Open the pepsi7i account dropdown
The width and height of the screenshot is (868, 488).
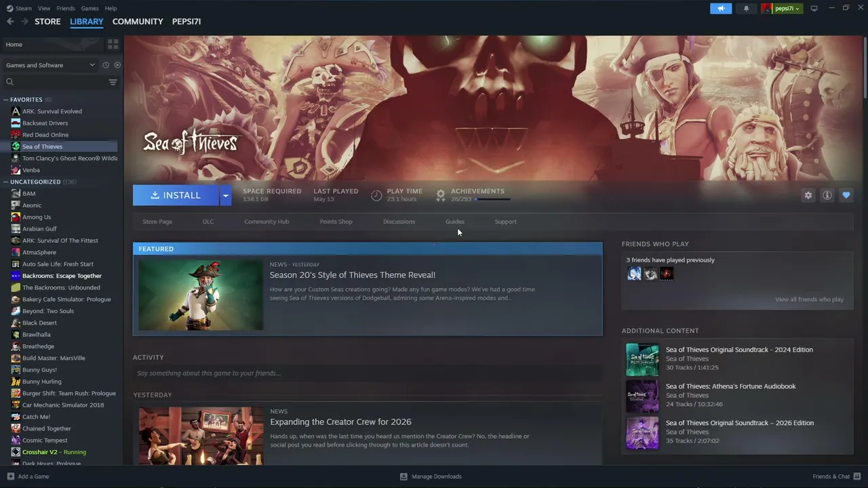[781, 8]
